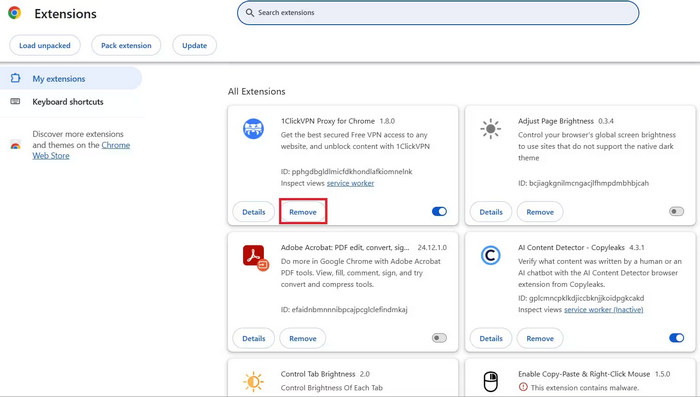Screen dimensions: 700x397
Task: Enable the Adobe Acrobat extension toggle
Action: point(439,338)
